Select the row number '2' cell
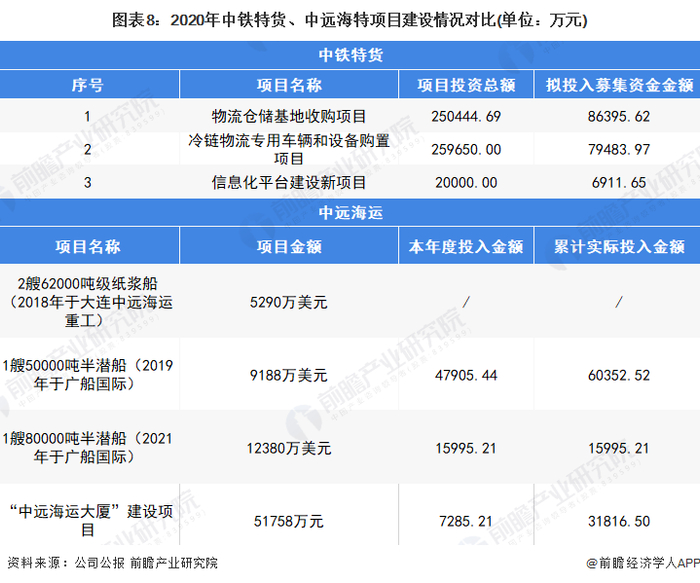700x583 pixels. [x=88, y=149]
